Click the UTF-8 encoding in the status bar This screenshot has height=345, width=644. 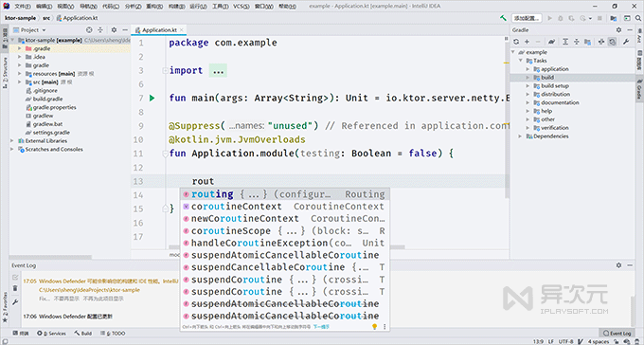click(565, 341)
